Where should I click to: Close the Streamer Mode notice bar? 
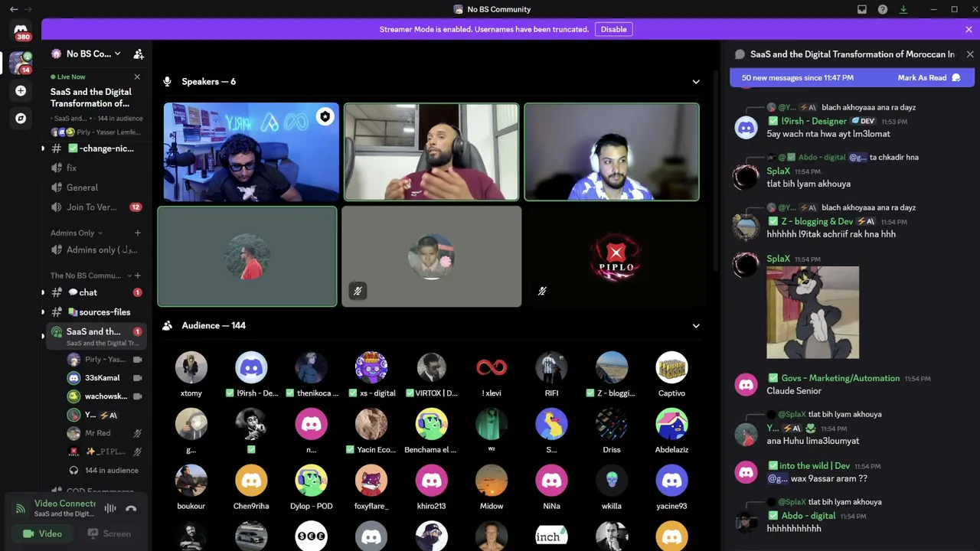point(969,29)
